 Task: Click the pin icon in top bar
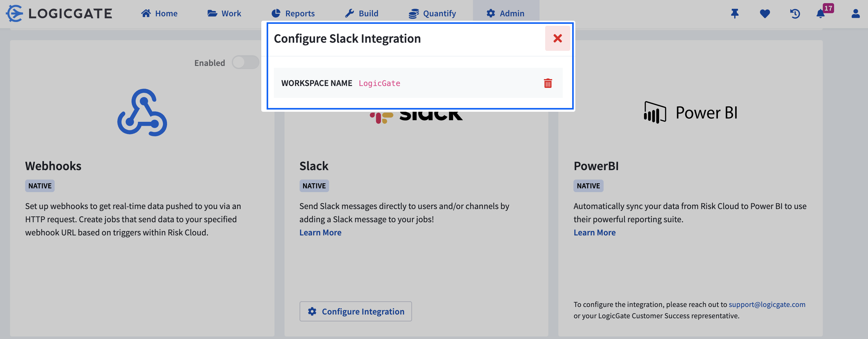tap(735, 13)
